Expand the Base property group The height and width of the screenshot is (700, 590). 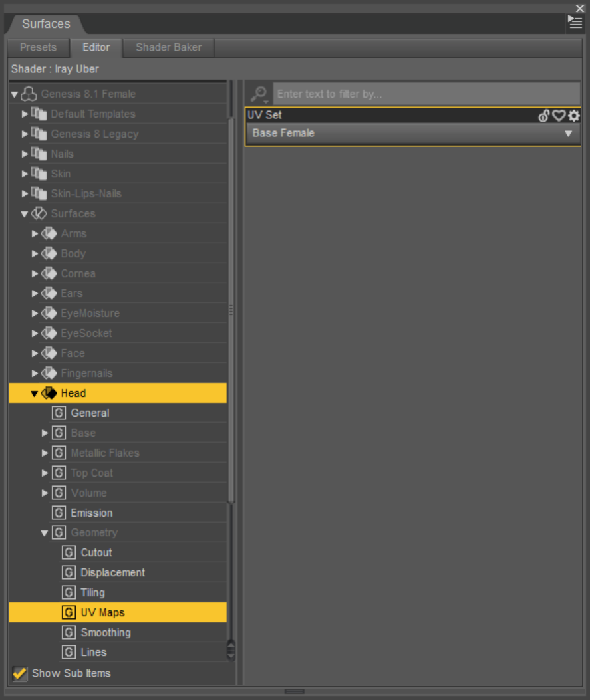coord(45,433)
